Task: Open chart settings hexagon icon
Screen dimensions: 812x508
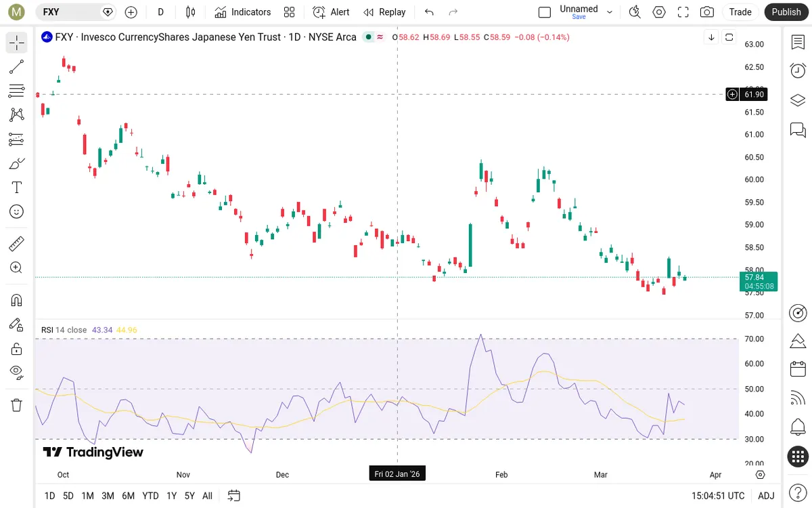Action: pyautogui.click(x=659, y=12)
